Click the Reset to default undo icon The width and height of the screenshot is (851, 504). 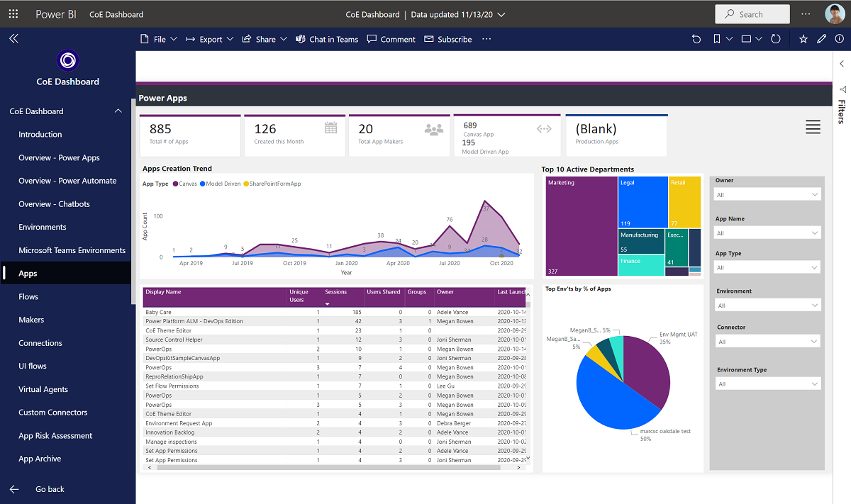tap(696, 40)
